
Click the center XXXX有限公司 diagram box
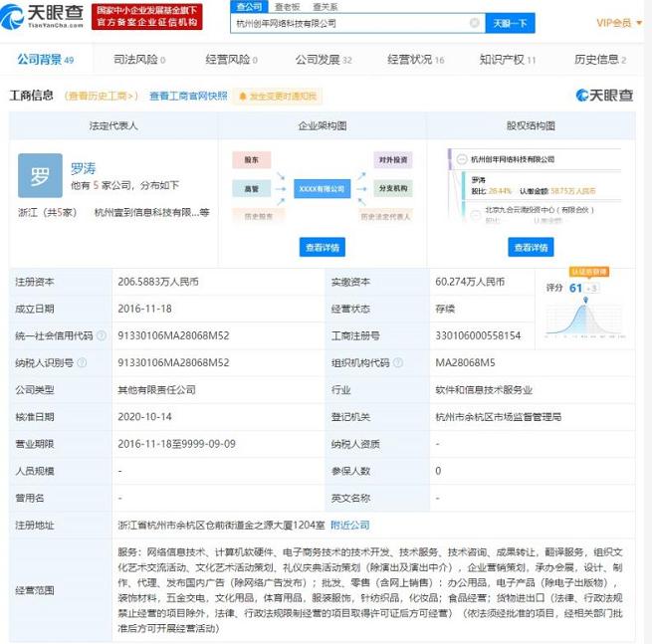323,189
